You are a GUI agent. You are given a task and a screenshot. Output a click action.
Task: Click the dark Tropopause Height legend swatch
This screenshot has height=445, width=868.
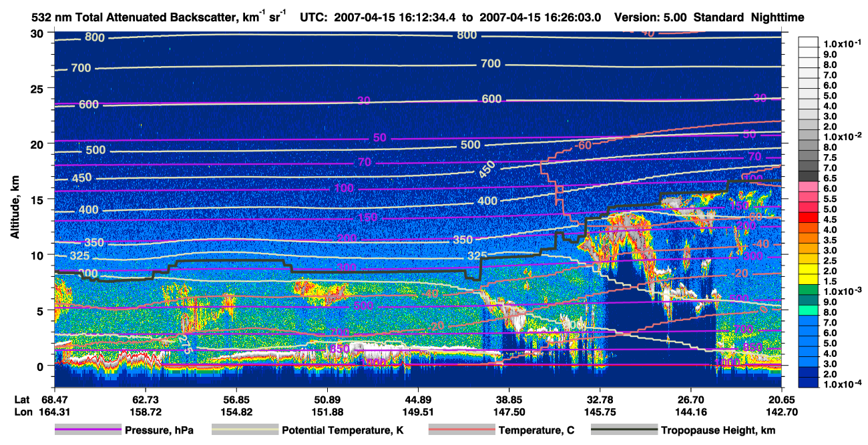pos(624,430)
